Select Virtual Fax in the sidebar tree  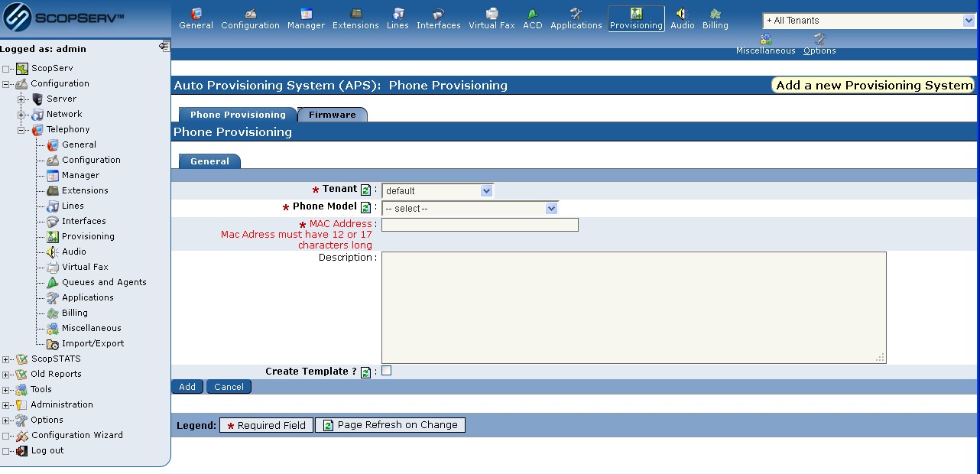(x=85, y=267)
